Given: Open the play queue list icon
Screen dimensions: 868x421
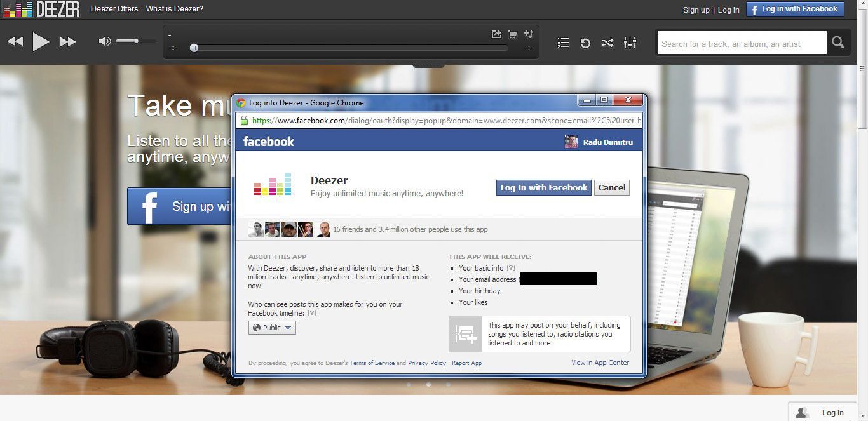Looking at the screenshot, I should [x=563, y=43].
